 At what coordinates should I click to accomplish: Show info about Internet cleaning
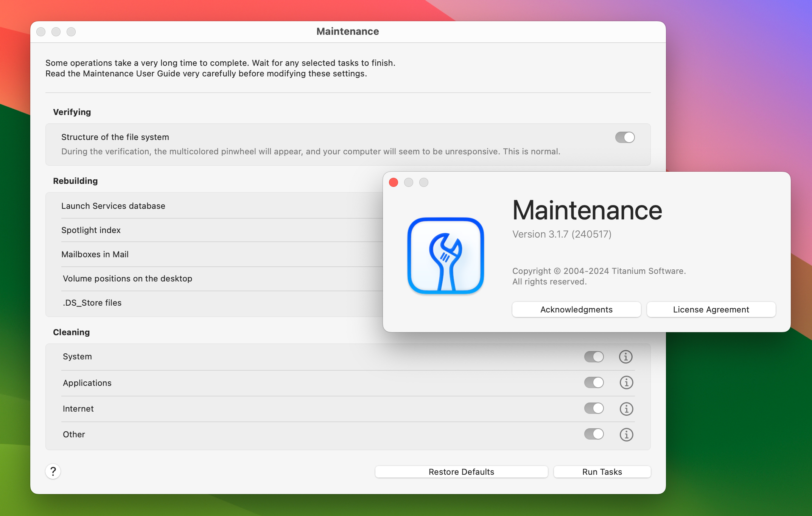(x=627, y=409)
